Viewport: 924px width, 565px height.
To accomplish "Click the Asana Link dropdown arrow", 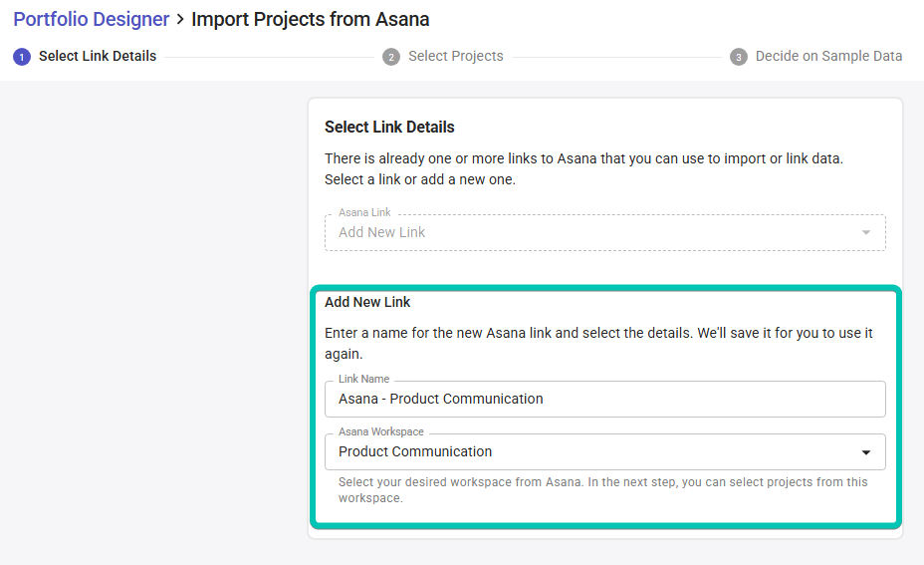I will [865, 232].
